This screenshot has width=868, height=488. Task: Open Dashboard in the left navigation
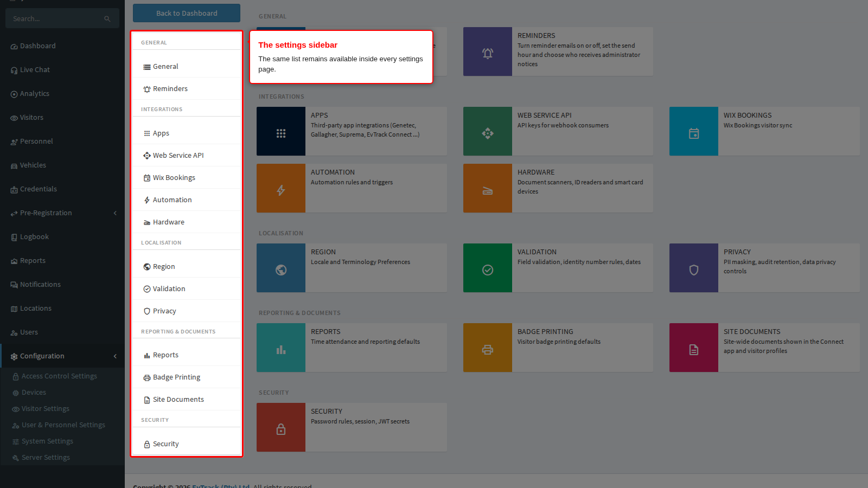click(x=62, y=46)
